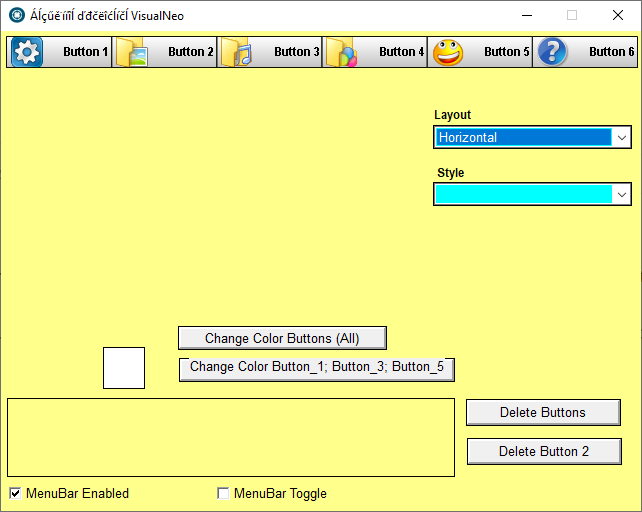Expand the Style dropdown arrow
Viewport: 642px width, 512px height.
[x=622, y=195]
